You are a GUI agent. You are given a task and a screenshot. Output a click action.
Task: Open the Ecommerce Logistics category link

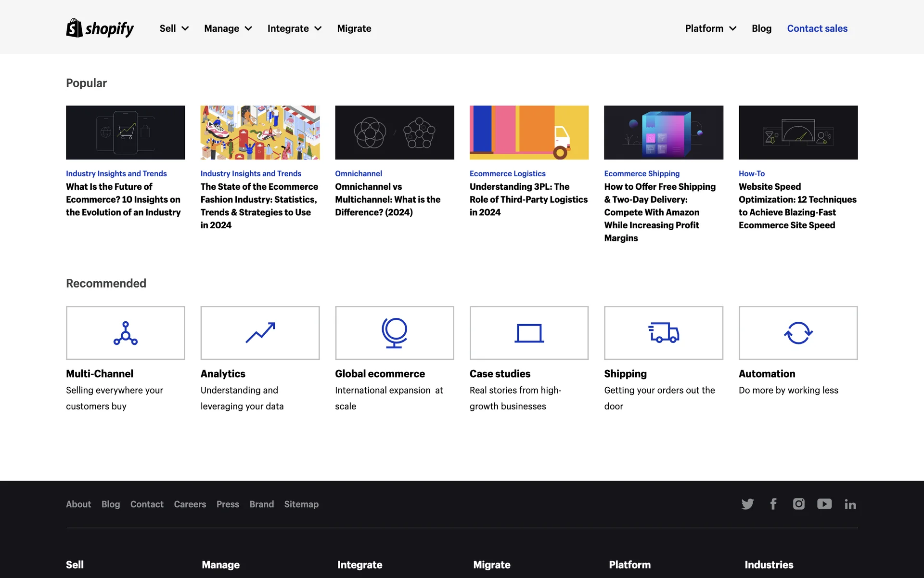(x=507, y=173)
